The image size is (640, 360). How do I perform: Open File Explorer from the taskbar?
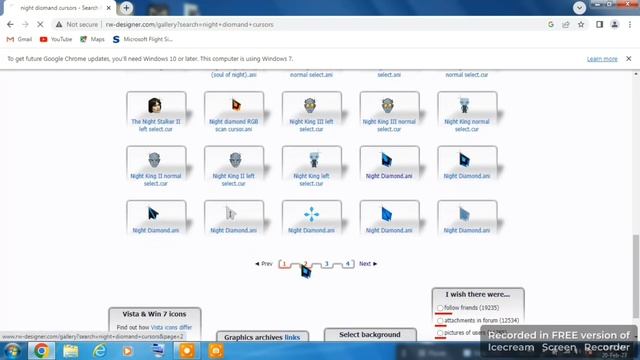pos(71,351)
